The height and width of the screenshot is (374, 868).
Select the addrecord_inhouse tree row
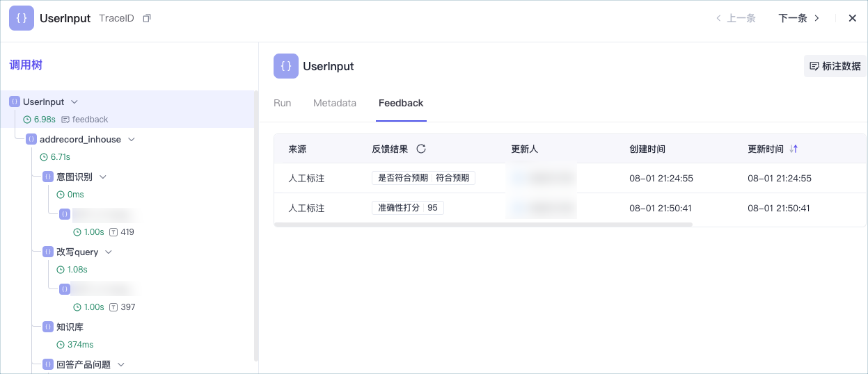pos(80,139)
